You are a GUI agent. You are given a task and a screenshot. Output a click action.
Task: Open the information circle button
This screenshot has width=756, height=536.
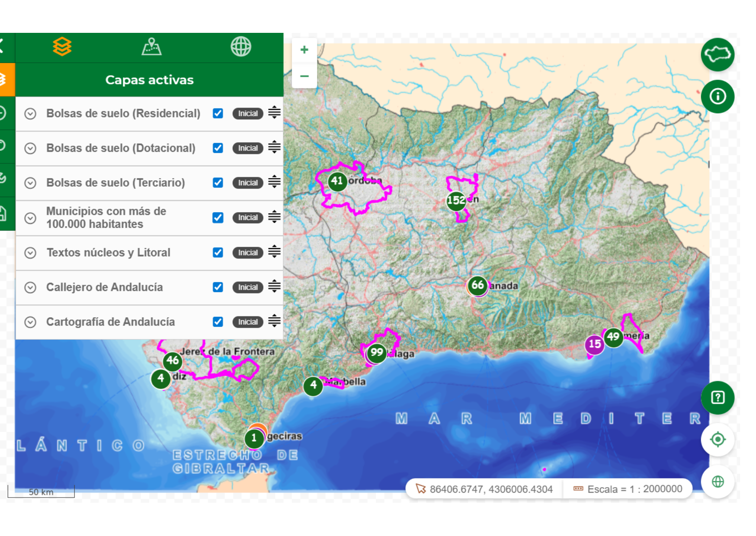[717, 96]
